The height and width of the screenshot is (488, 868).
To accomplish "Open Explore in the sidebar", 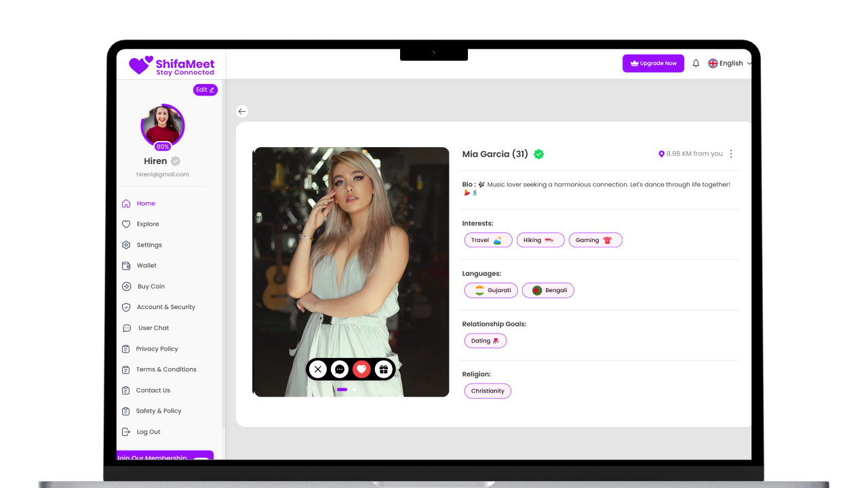I will click(147, 224).
